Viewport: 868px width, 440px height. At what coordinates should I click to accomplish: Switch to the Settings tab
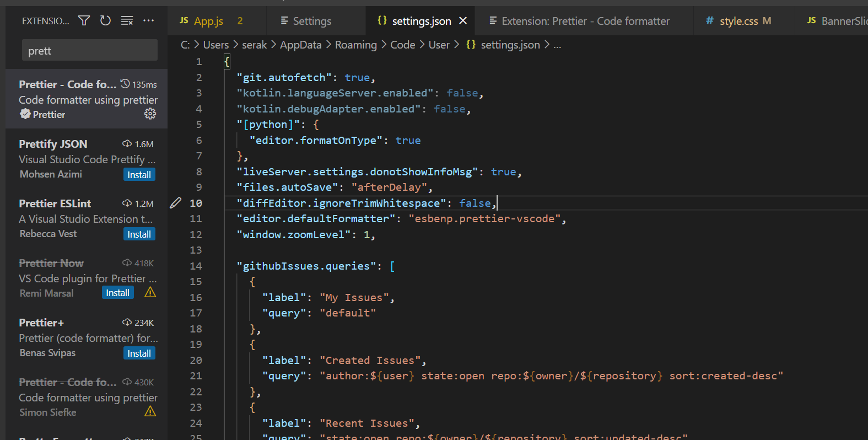tap(315, 21)
